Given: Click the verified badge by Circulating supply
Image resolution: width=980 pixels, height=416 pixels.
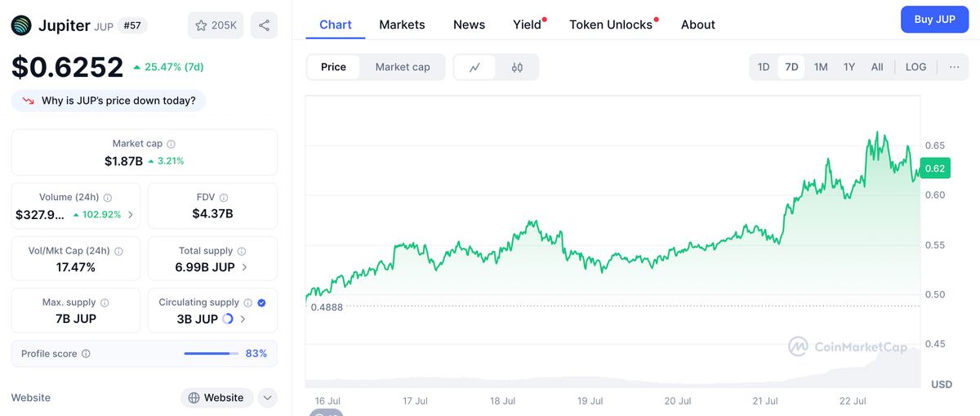Looking at the screenshot, I should [261, 302].
